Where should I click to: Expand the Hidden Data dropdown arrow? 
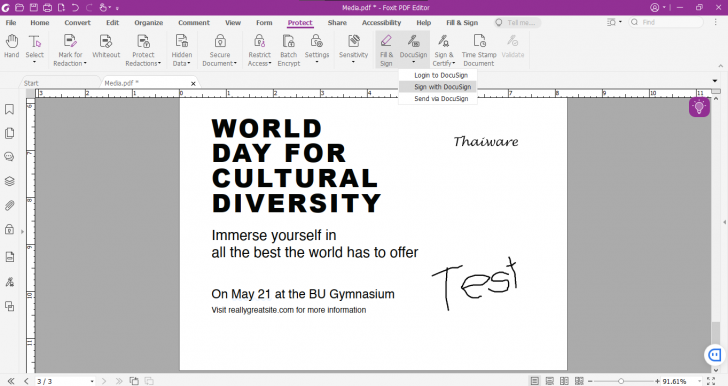[x=189, y=63]
